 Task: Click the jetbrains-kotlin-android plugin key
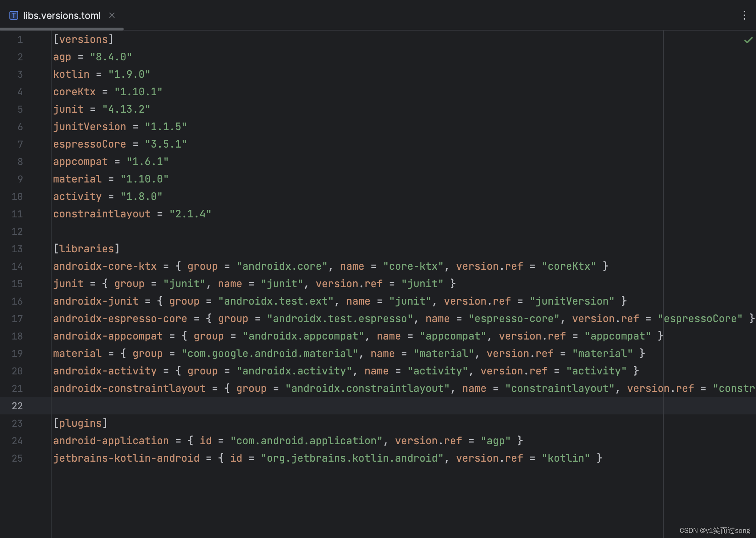tap(126, 458)
